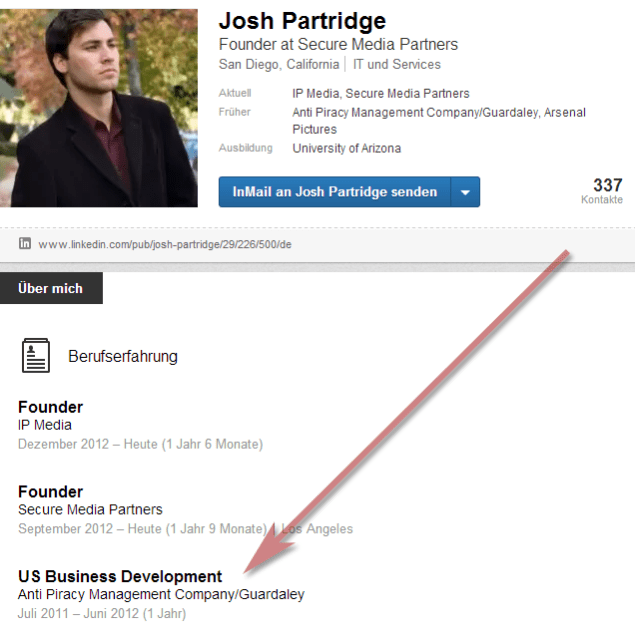This screenshot has height=638, width=635.
Task: Click the Berufserfahrung document icon
Action: pos(36,356)
